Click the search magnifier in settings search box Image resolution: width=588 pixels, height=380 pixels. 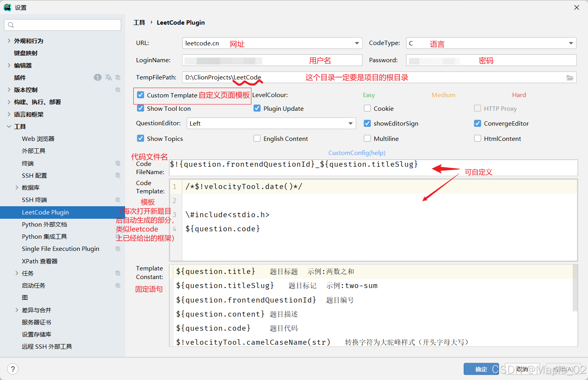tap(11, 25)
